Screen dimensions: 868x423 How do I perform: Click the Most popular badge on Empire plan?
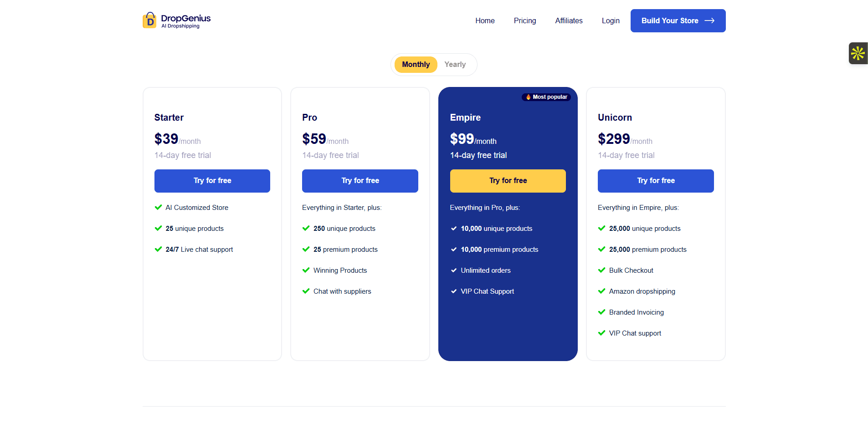click(x=546, y=97)
